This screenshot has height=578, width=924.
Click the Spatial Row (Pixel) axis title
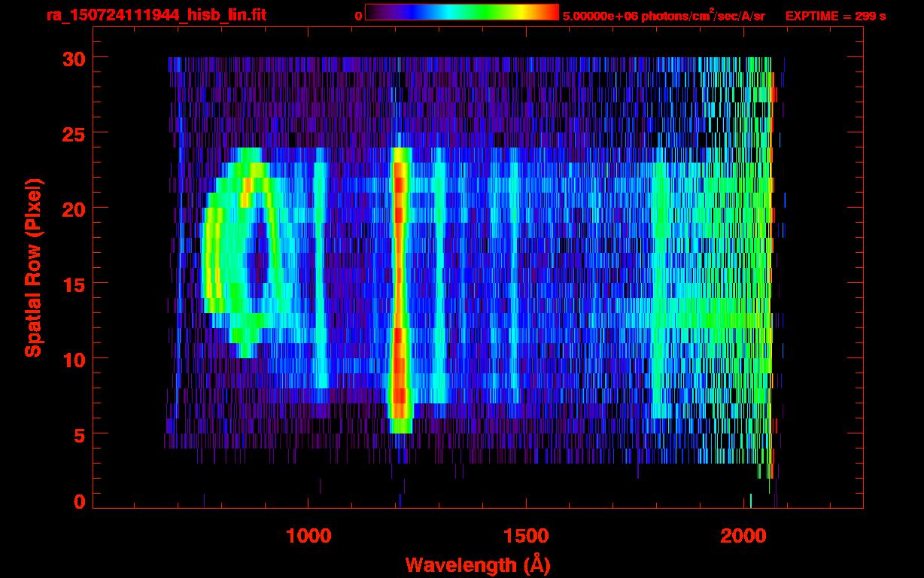[x=33, y=268]
